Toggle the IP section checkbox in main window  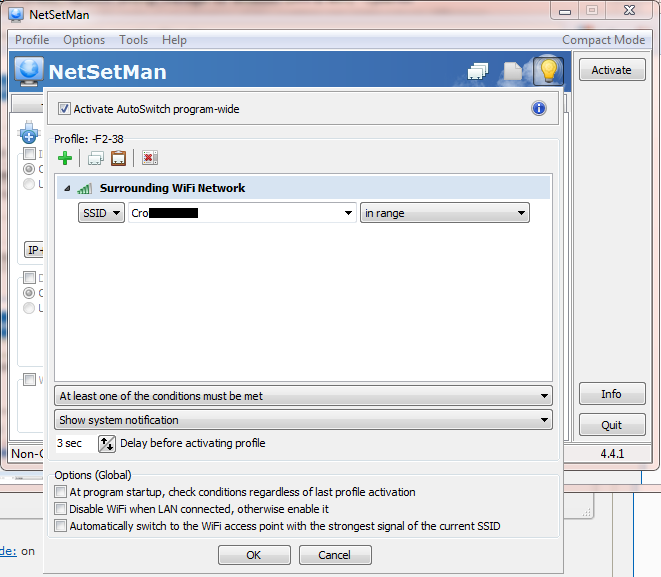coord(30,153)
